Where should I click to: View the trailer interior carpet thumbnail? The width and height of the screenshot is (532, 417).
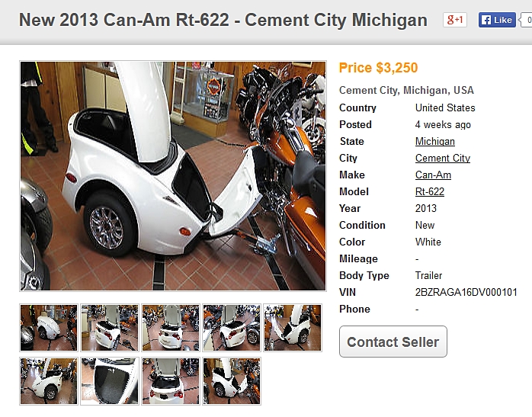110,381
